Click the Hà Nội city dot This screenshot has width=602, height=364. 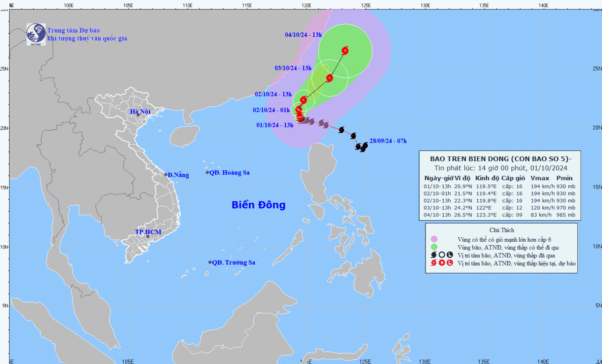pyautogui.click(x=138, y=115)
